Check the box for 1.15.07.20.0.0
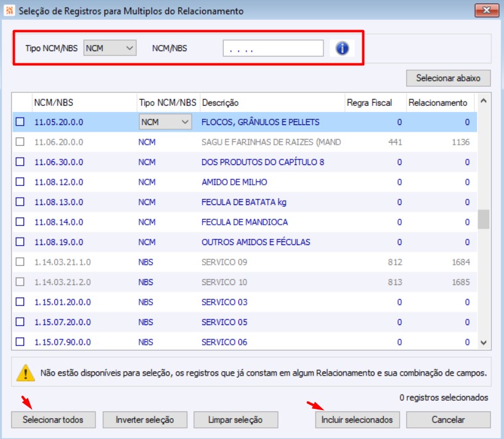 coord(20,321)
